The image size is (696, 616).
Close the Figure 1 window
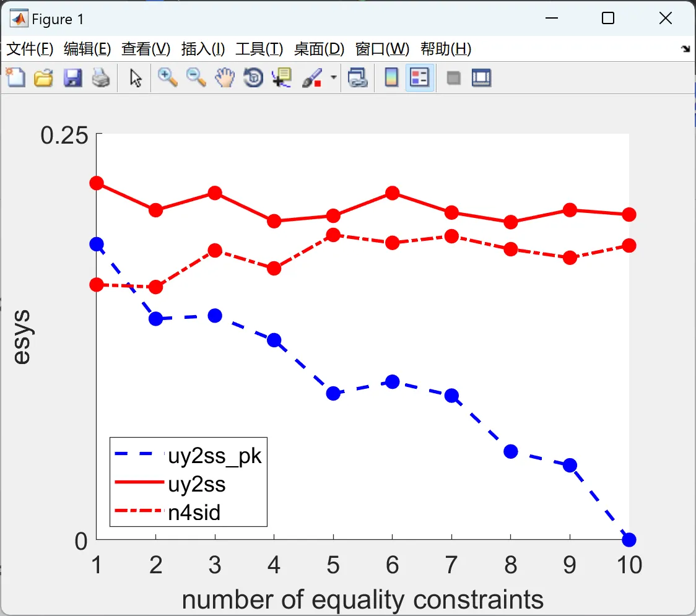pyautogui.click(x=666, y=18)
